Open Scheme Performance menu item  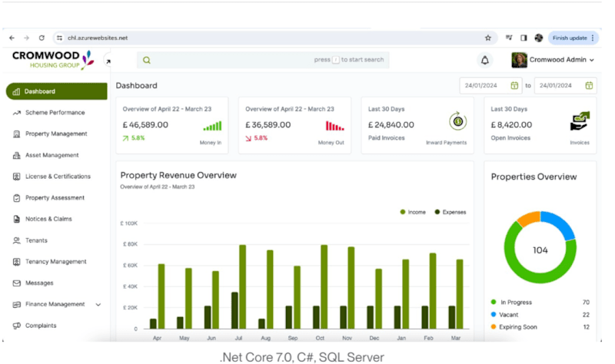(55, 112)
